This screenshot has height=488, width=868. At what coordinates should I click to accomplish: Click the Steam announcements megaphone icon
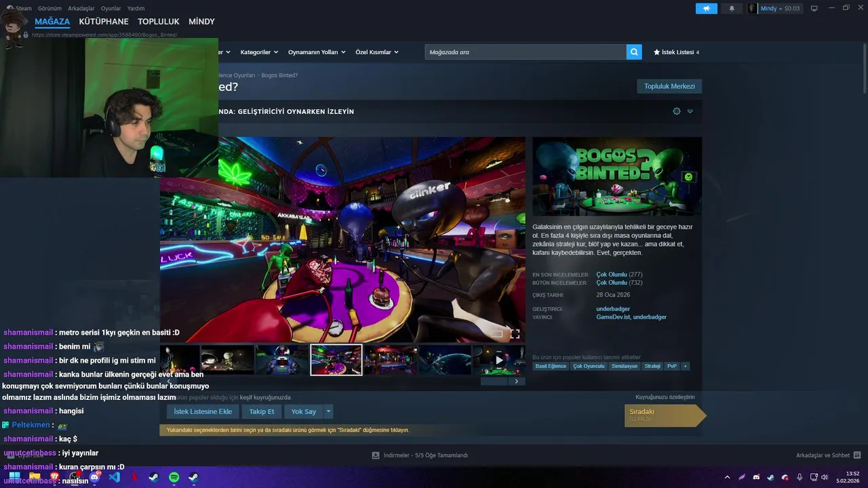pyautogui.click(x=706, y=9)
